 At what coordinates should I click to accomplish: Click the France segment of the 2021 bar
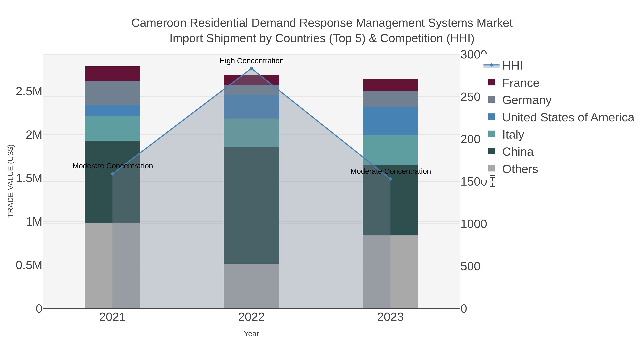tap(113, 74)
